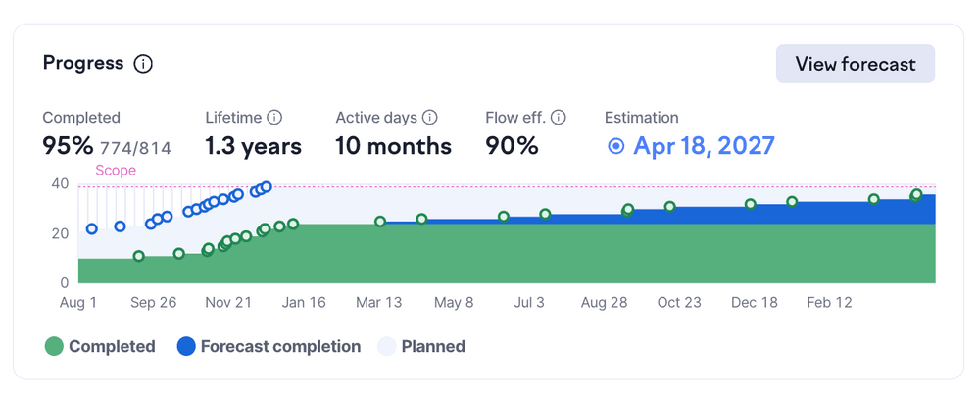The width and height of the screenshot is (980, 401).
Task: Click the pale Planned legend circle
Action: pos(387,346)
